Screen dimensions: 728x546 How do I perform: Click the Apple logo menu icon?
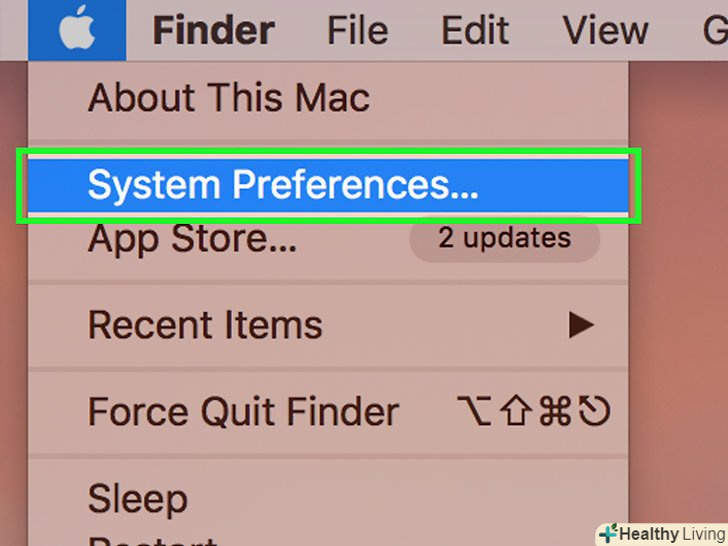pyautogui.click(x=77, y=30)
